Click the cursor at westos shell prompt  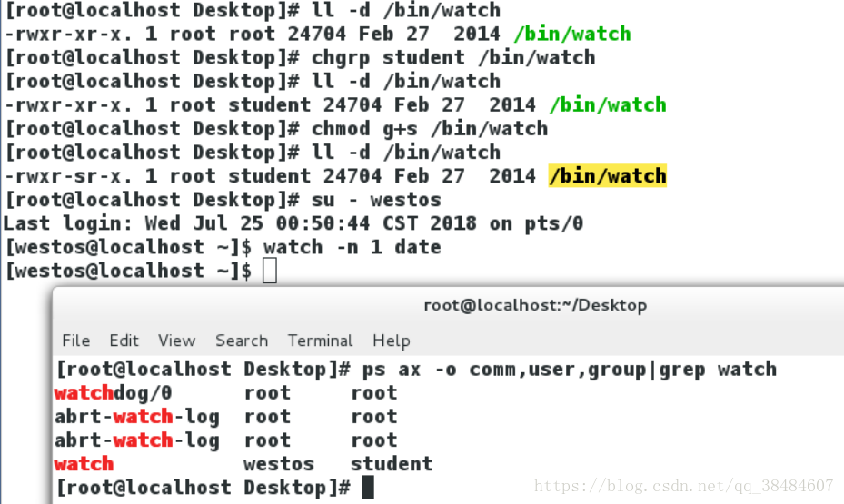click(x=270, y=271)
